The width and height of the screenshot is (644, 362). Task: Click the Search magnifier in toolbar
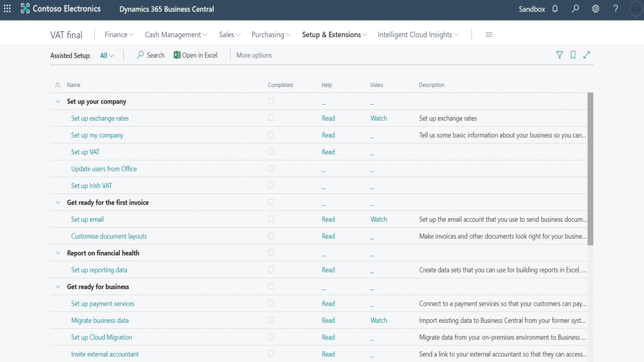(140, 55)
